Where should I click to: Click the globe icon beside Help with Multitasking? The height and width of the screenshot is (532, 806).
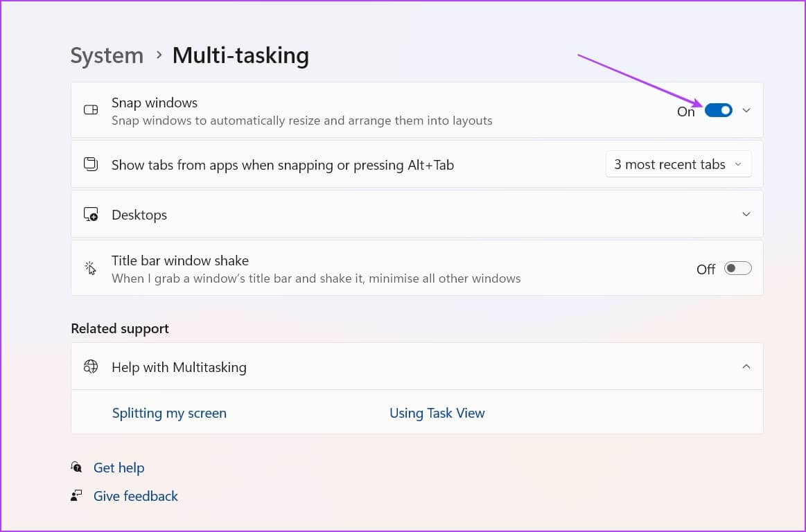(91, 366)
